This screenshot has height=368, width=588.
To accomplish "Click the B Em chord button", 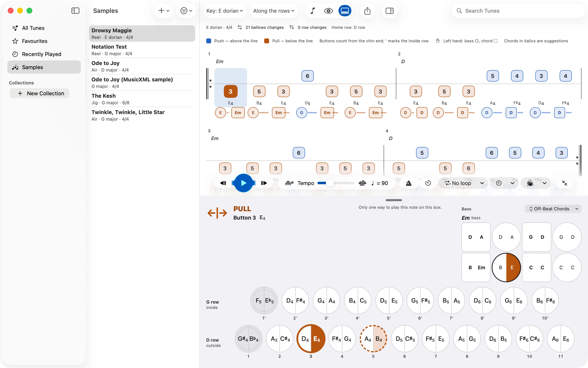I will point(476,267).
